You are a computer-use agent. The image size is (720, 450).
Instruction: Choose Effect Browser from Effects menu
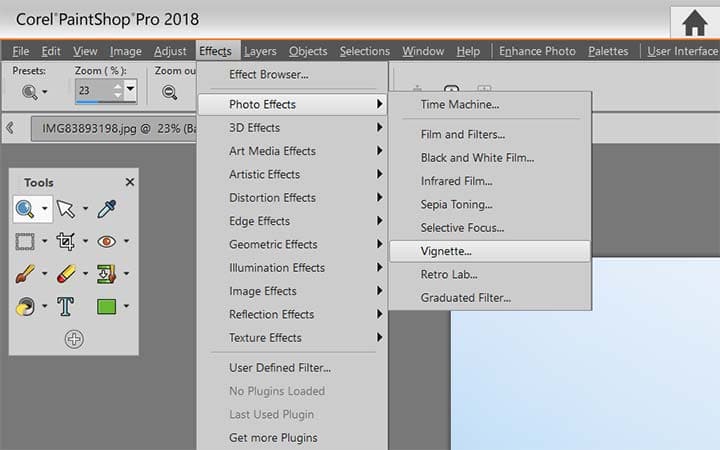[293, 74]
